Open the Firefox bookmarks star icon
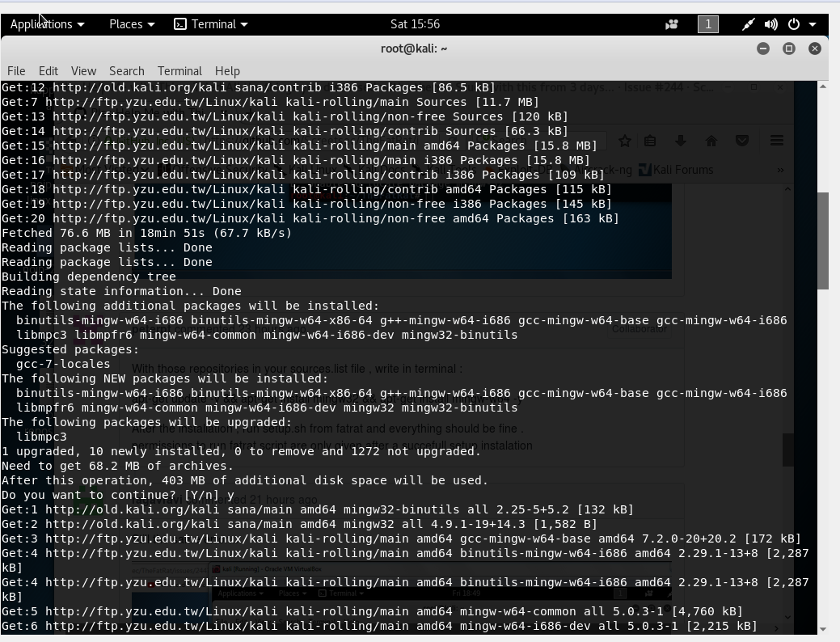The height and width of the screenshot is (642, 840). pyautogui.click(x=624, y=141)
